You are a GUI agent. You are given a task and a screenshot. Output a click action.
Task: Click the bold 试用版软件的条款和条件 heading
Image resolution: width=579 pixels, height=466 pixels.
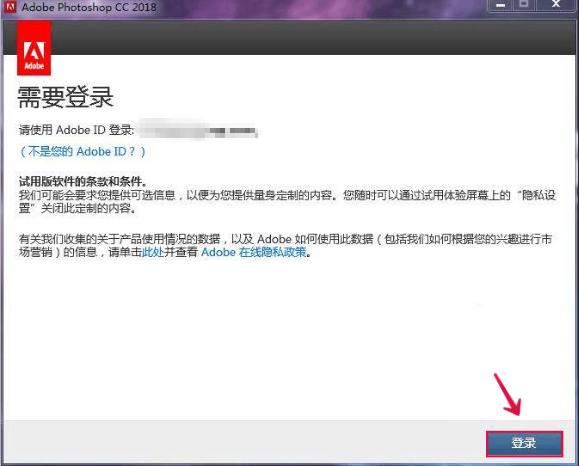83,181
